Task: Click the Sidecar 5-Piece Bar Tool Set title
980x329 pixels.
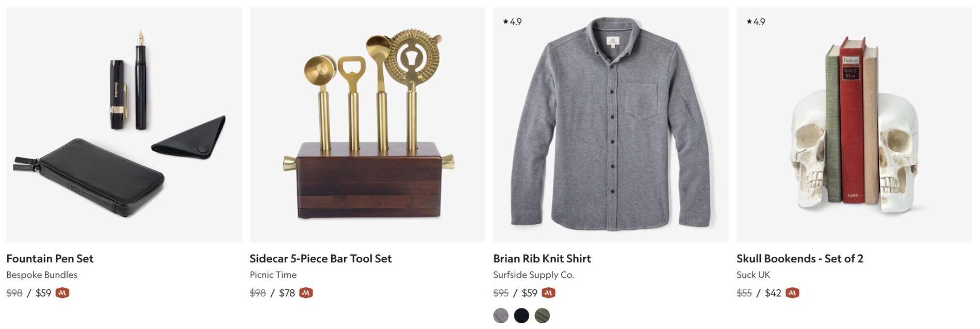Action: 321,259
